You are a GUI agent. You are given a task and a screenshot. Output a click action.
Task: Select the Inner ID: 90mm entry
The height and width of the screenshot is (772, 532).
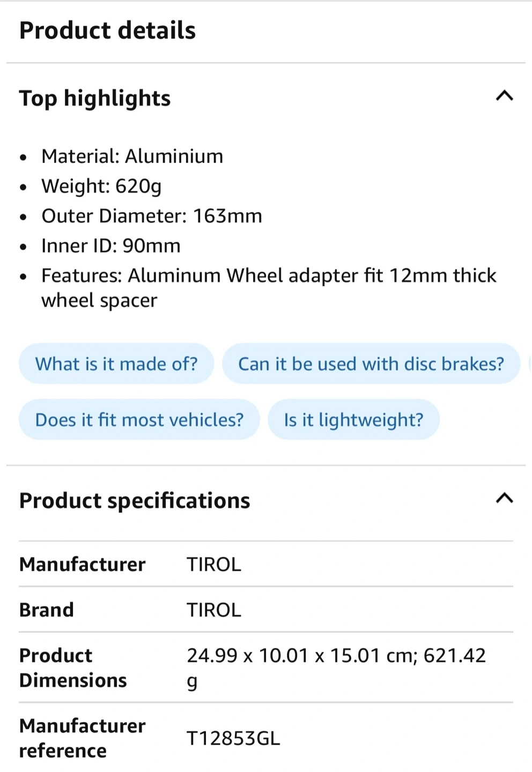[x=111, y=246]
